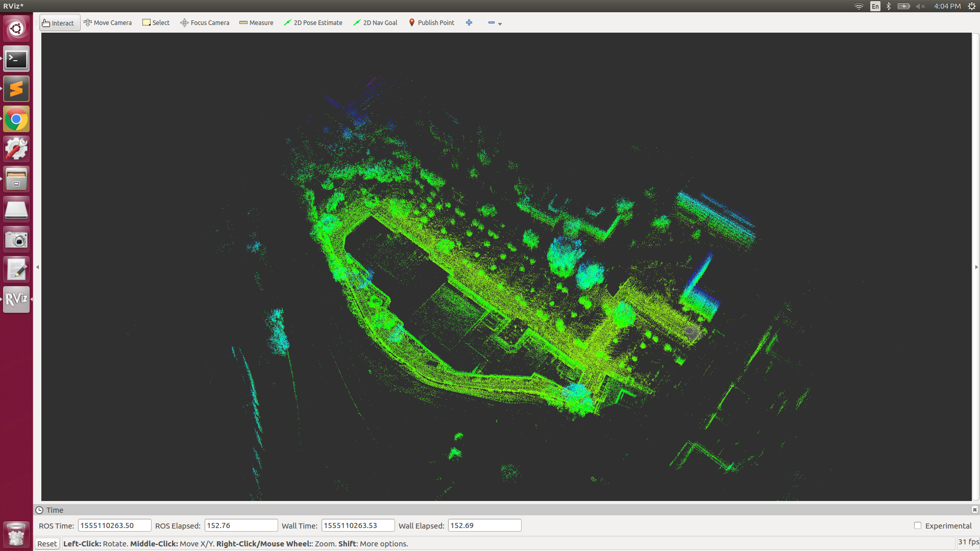Click the ROS Time field
Image resolution: width=980 pixels, height=551 pixels.
click(x=114, y=525)
